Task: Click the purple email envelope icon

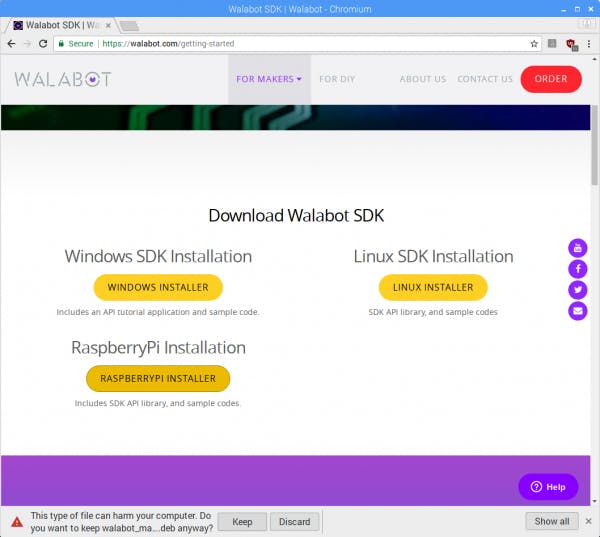Action: 577,311
